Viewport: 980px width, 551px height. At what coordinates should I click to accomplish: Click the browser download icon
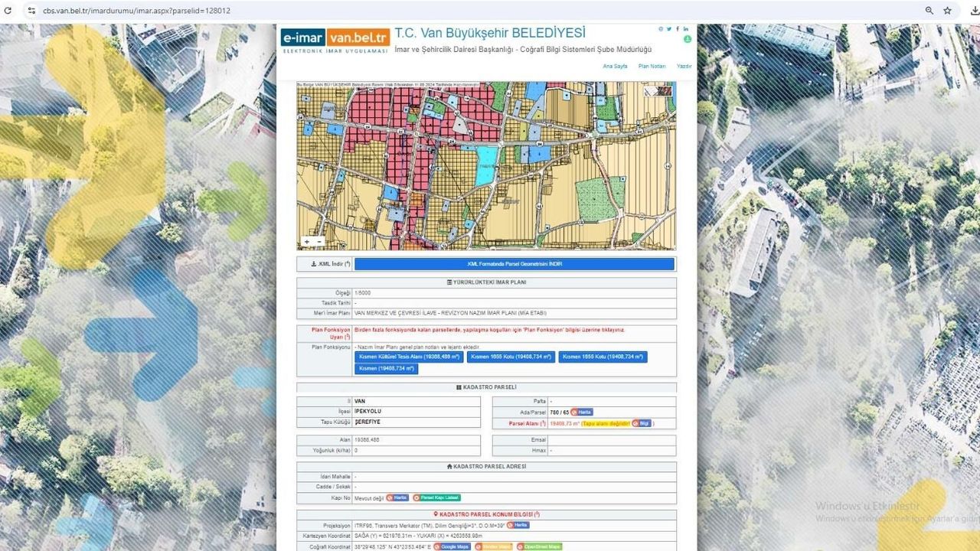coord(974,11)
